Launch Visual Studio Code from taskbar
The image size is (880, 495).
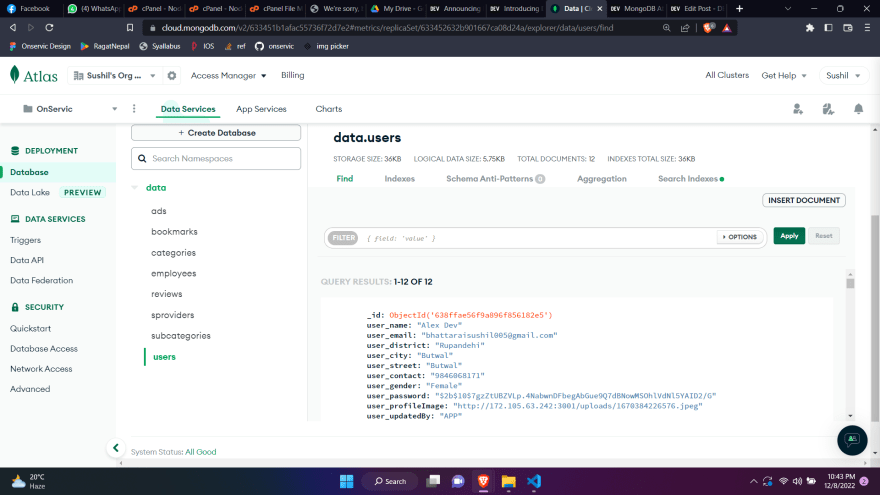pos(534,481)
